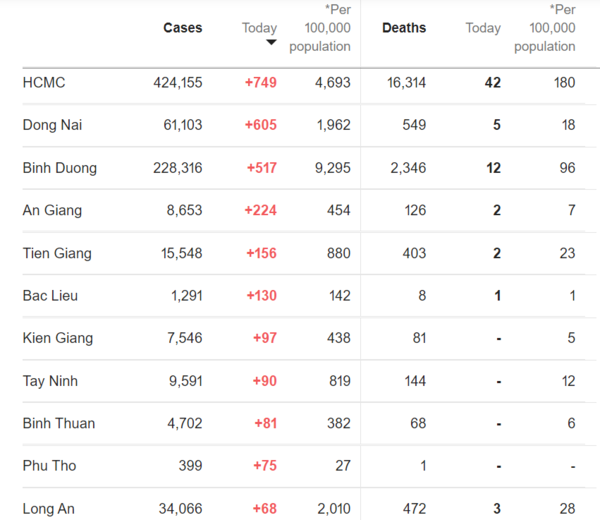Click the sort arrow under Today
Screen dimensions: 600x520
coord(271,42)
